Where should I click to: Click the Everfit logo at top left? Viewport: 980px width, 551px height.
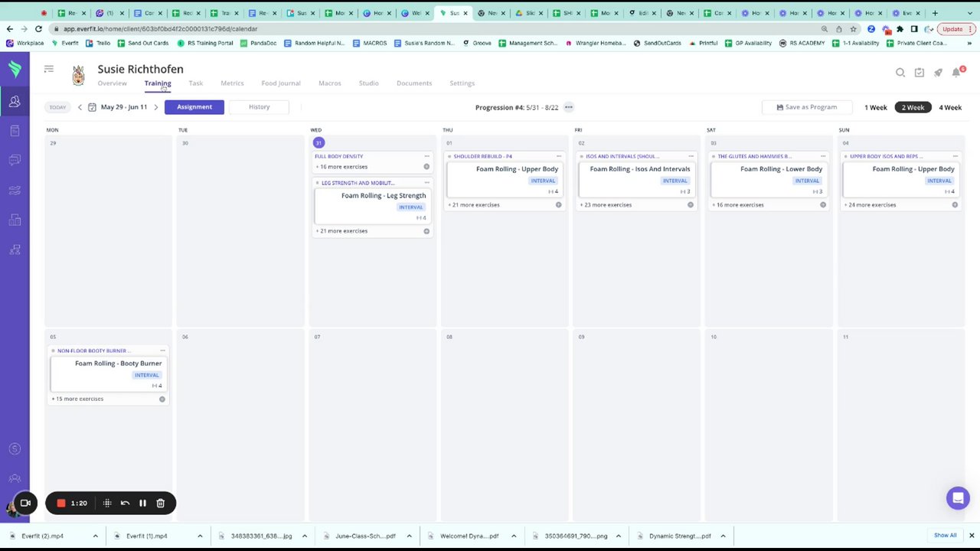(x=15, y=70)
